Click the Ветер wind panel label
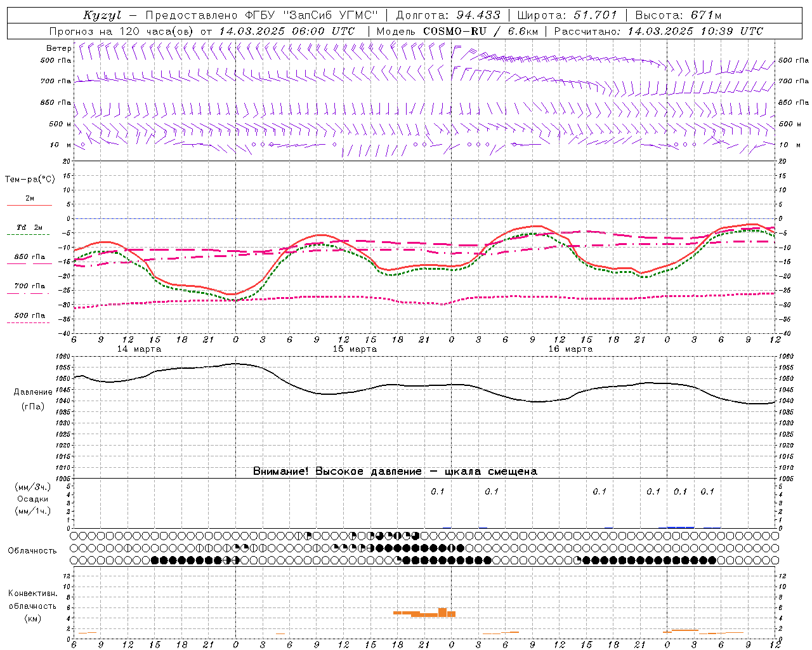Viewport: 812px width, 650px height. [58, 48]
